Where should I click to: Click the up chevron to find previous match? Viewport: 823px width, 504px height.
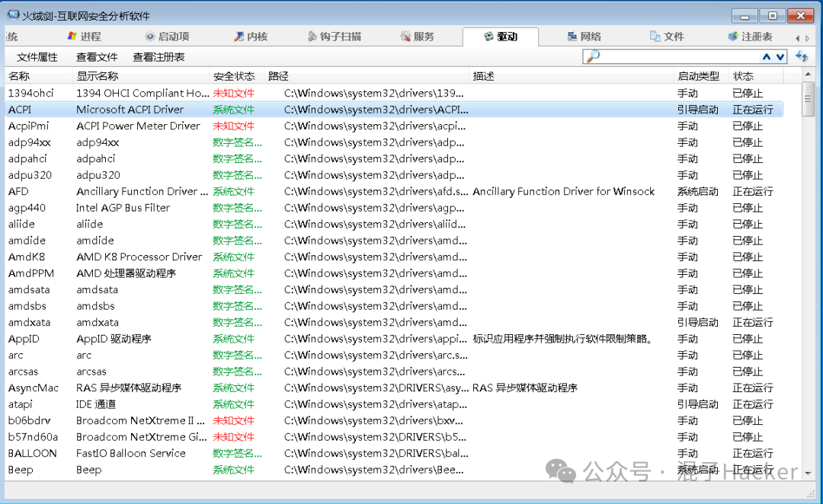(767, 56)
